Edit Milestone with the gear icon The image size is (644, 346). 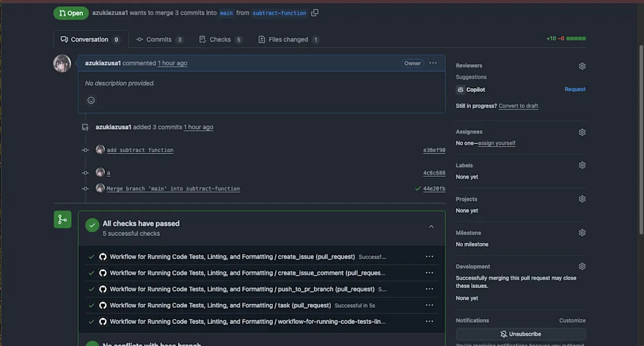tap(582, 233)
